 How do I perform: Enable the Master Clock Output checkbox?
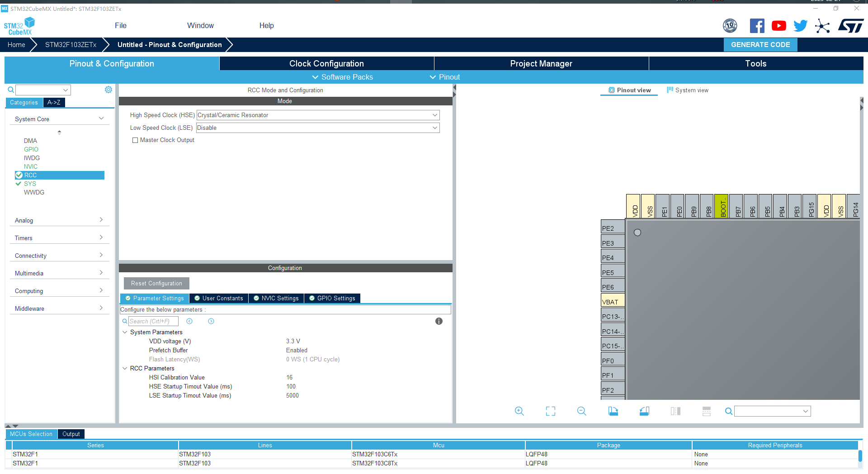(135, 140)
